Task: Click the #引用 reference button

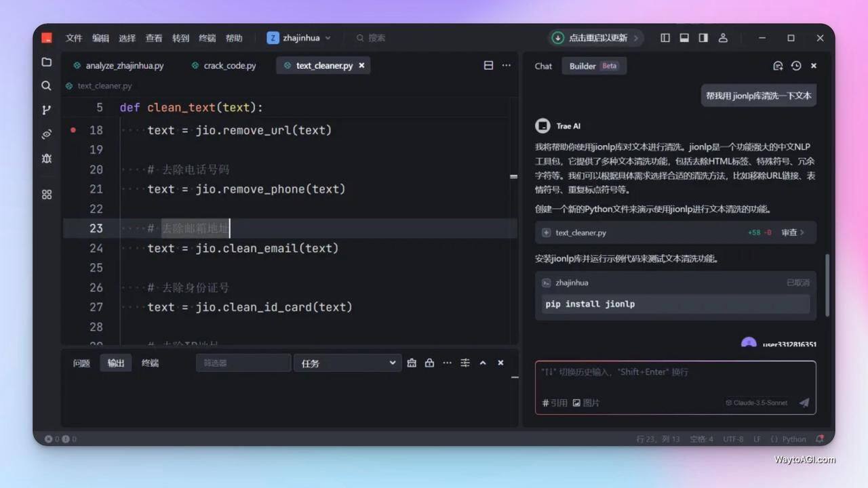Action: (x=555, y=403)
